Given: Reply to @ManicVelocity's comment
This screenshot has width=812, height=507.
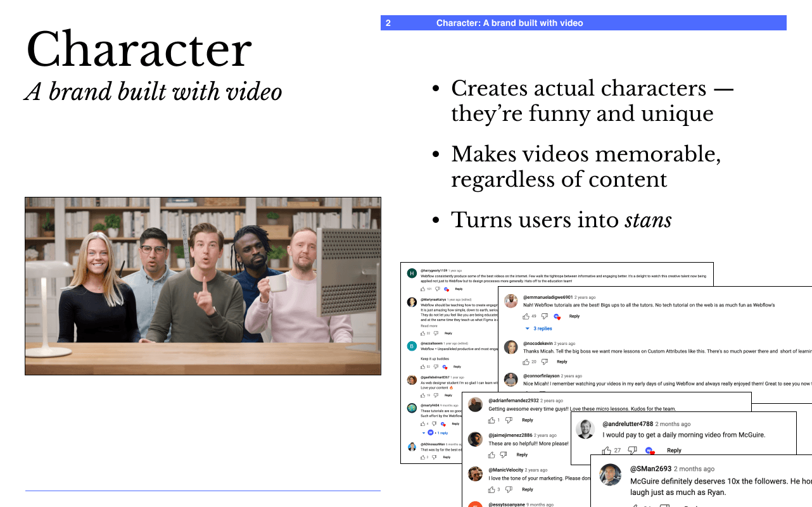Looking at the screenshot, I should point(528,489).
